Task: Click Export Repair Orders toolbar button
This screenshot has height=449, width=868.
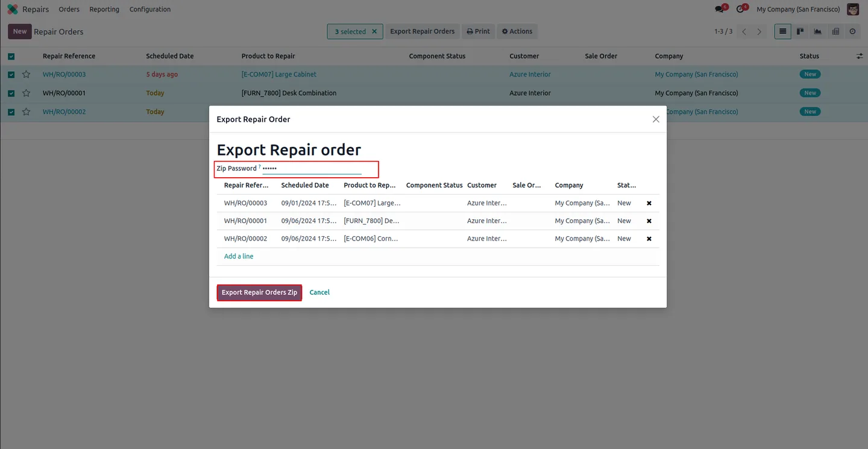Action: point(423,31)
